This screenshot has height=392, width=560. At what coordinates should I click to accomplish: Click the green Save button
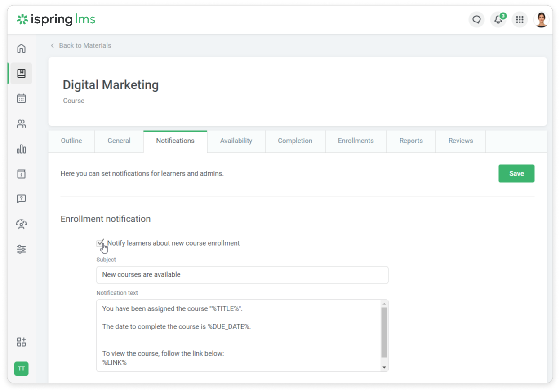click(x=516, y=174)
